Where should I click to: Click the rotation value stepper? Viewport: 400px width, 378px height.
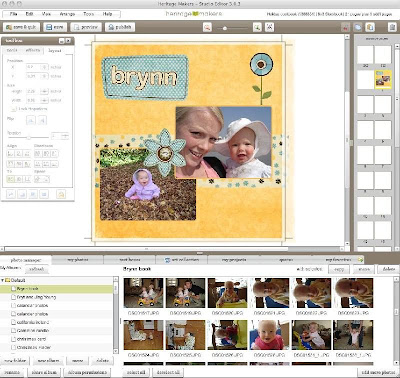pos(65,136)
